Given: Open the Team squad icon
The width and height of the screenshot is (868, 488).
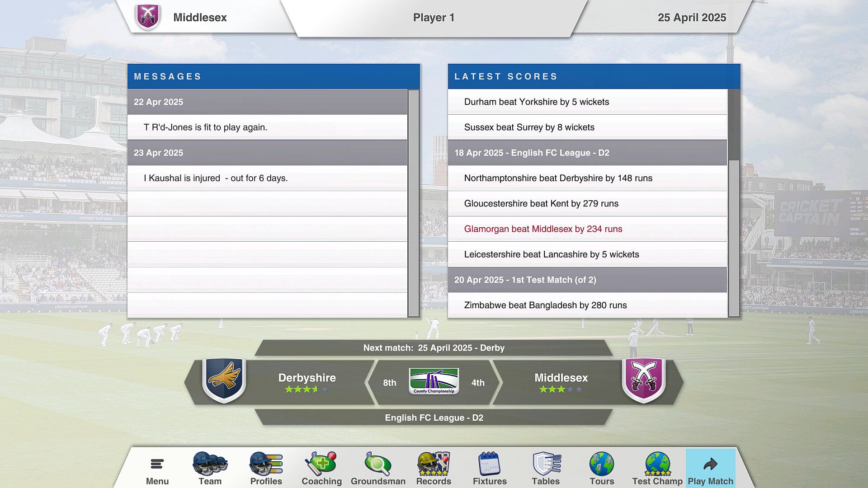Looking at the screenshot, I should (210, 464).
